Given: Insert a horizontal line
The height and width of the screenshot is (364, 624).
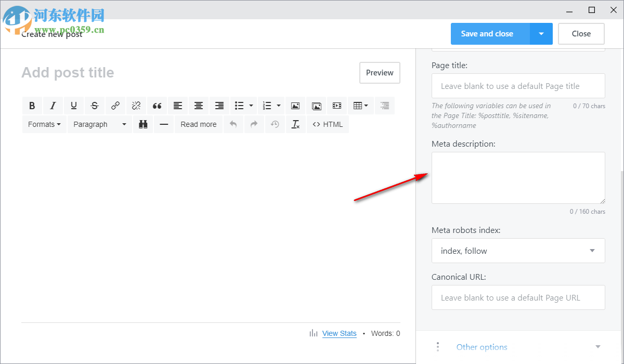Looking at the screenshot, I should point(164,124).
